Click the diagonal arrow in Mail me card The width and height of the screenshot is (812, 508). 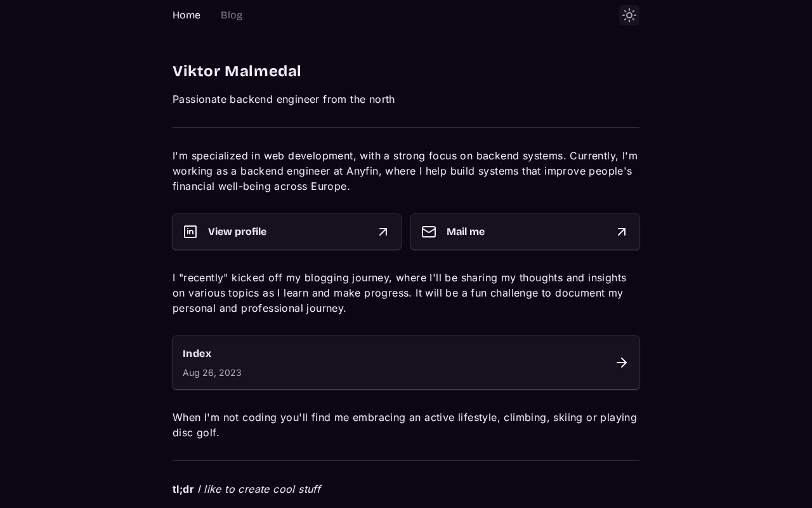pos(622,232)
